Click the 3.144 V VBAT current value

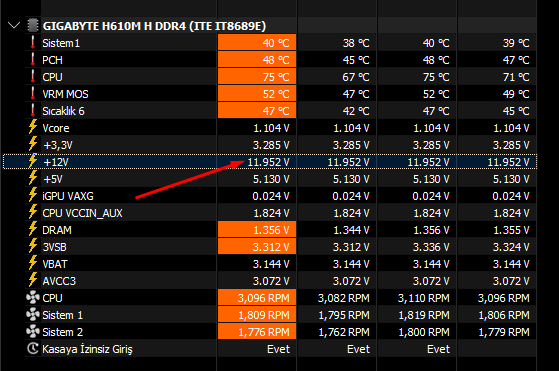coord(271,264)
